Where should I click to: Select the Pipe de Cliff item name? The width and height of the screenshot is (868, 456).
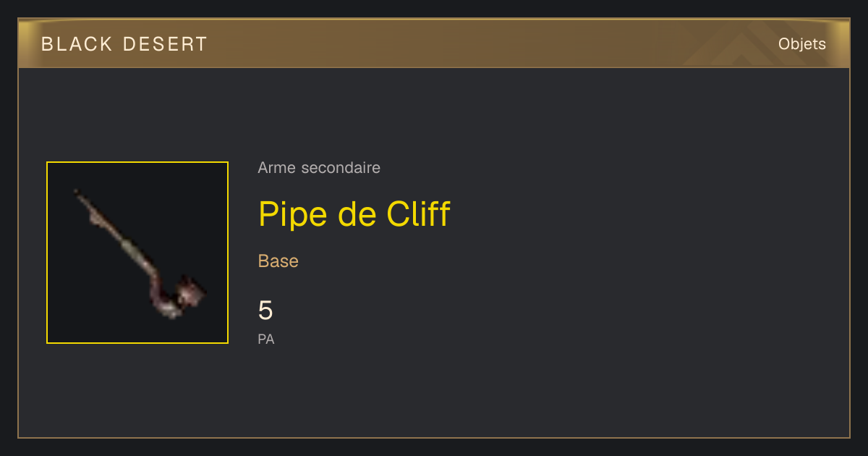pos(354,214)
